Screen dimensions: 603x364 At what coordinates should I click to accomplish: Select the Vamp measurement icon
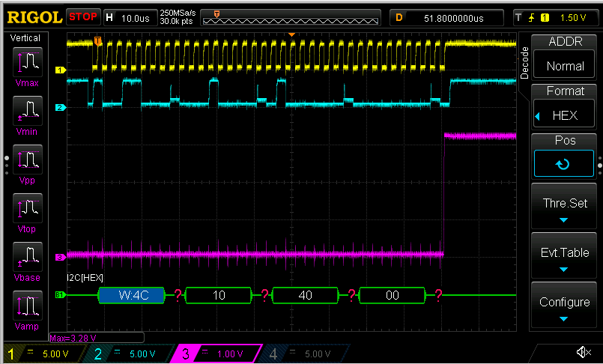tap(26, 309)
